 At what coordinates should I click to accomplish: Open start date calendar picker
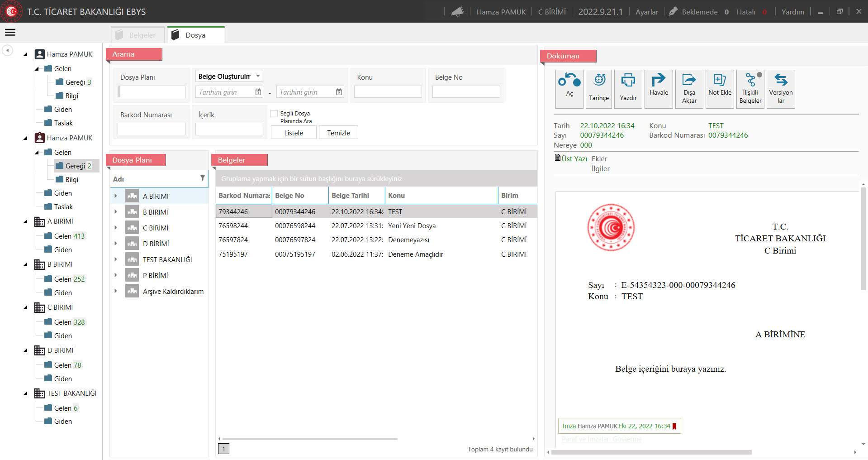258,92
